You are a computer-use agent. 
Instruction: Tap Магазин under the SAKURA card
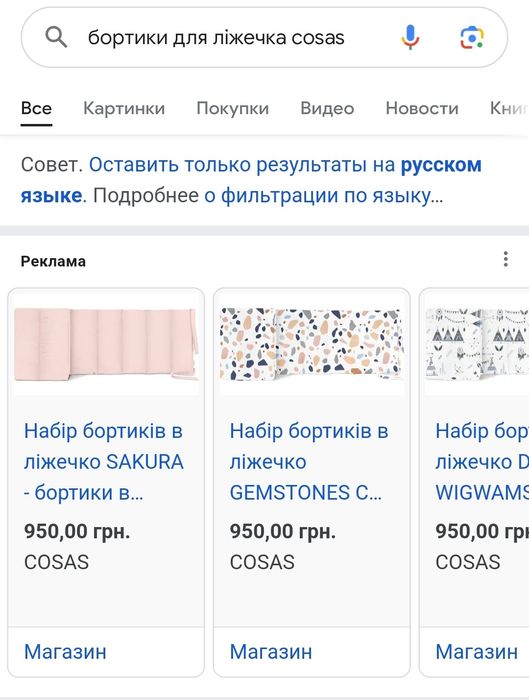(x=65, y=652)
